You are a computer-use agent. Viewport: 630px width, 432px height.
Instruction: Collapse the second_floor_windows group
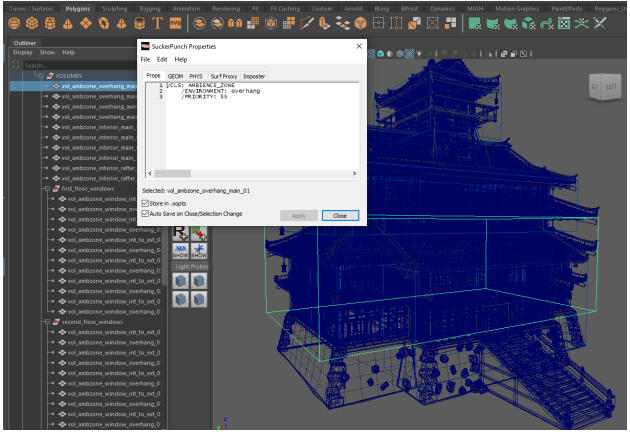[45, 322]
